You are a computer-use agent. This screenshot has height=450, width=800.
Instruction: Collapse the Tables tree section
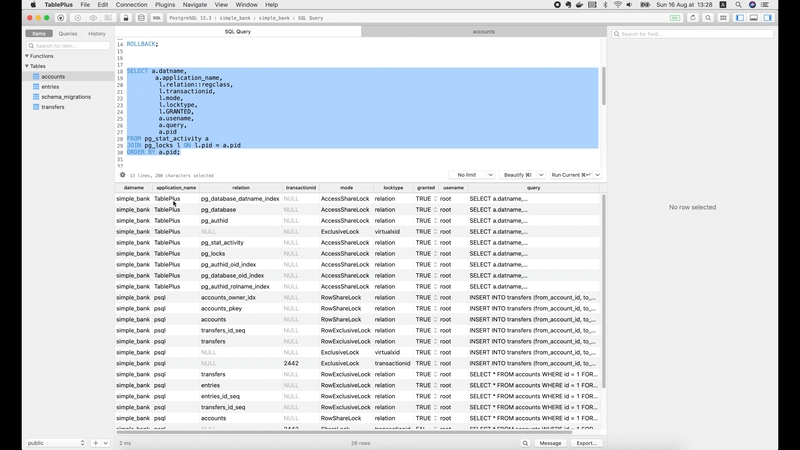[27, 66]
